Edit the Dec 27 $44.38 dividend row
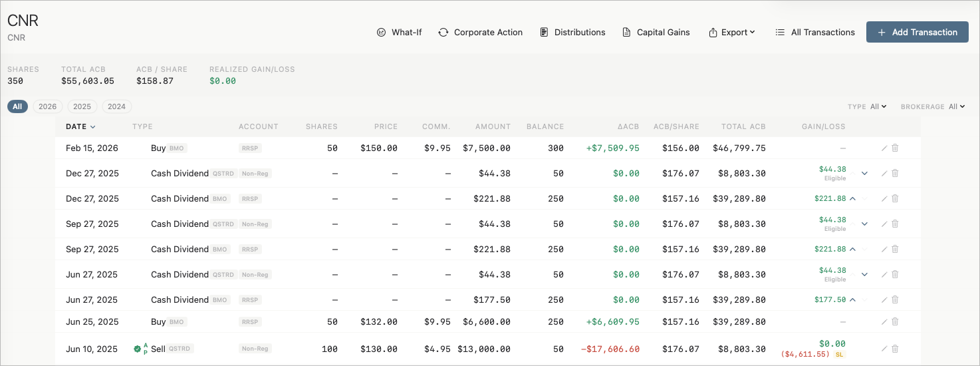Screen dimensions: 980x366 tap(884, 173)
